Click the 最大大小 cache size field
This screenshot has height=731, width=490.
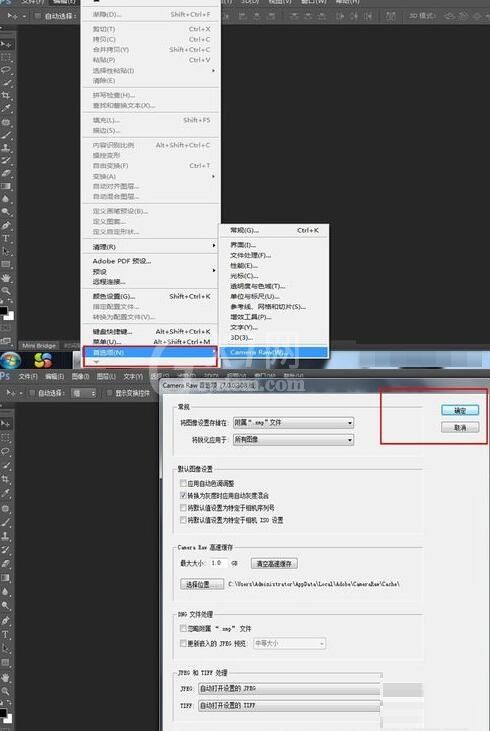(x=218, y=563)
